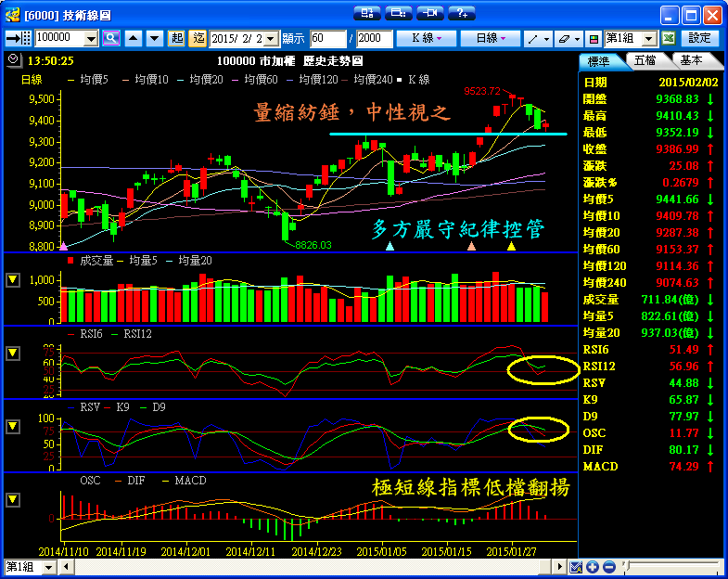The height and width of the screenshot is (579, 728).
Task: Open the eraser tool menu
Action: click(567, 38)
